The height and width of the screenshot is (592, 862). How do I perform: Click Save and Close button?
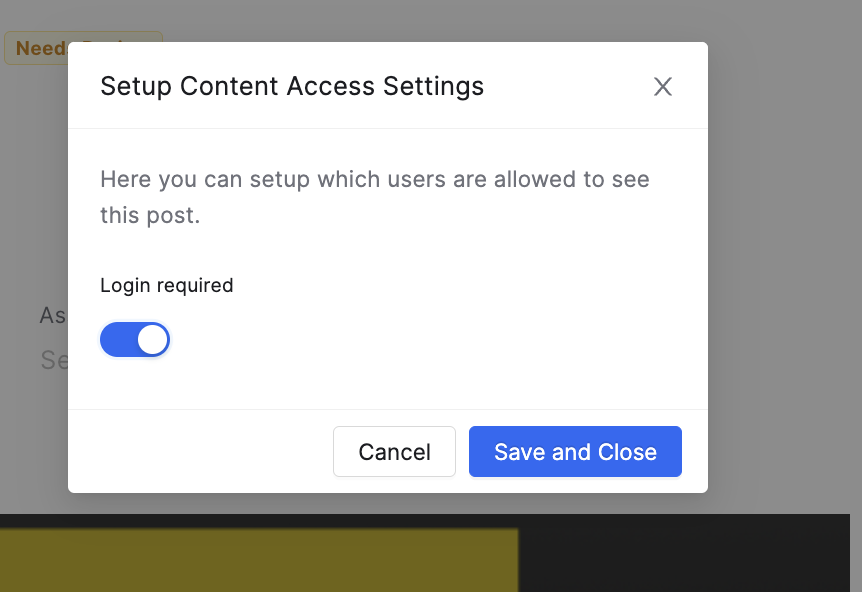pos(575,451)
